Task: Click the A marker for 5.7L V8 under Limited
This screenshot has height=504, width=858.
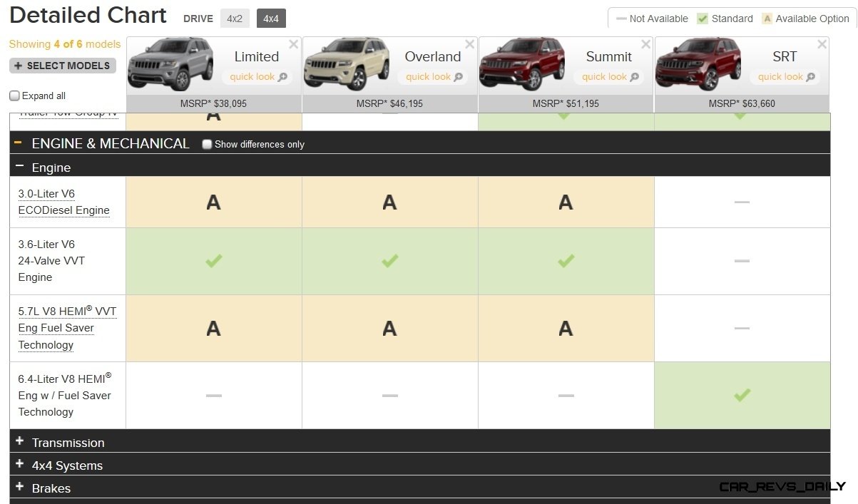Action: (x=213, y=328)
